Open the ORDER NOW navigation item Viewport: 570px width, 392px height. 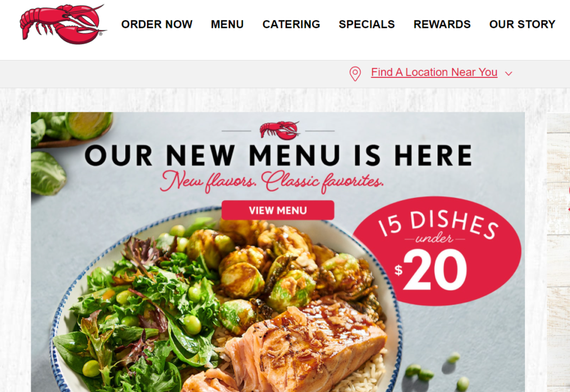[x=156, y=24]
